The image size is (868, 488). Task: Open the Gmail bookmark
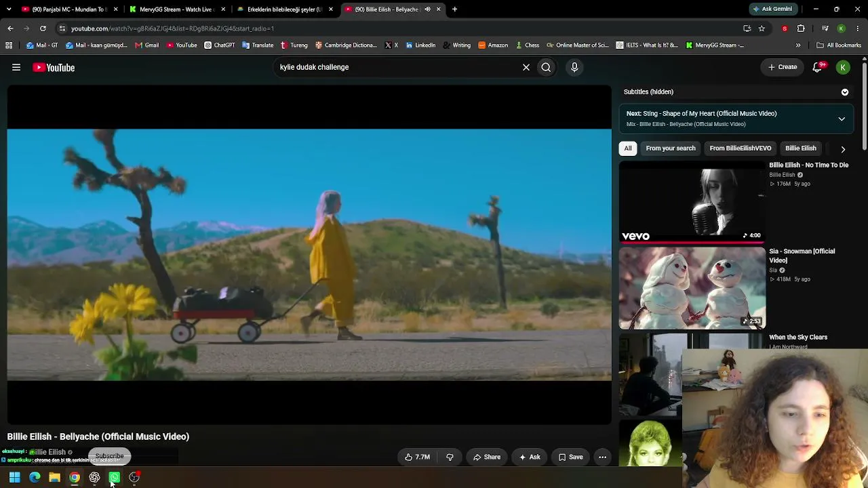(146, 45)
